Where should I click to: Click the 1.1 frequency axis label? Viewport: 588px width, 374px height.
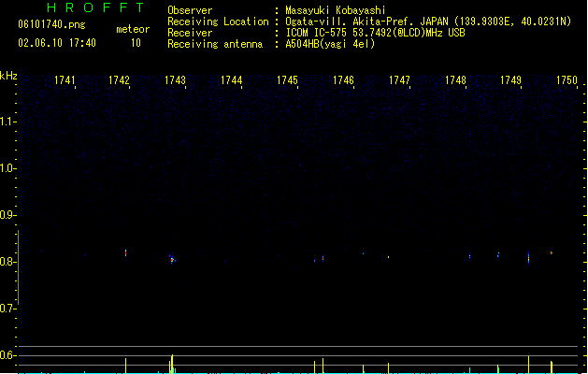point(7,122)
